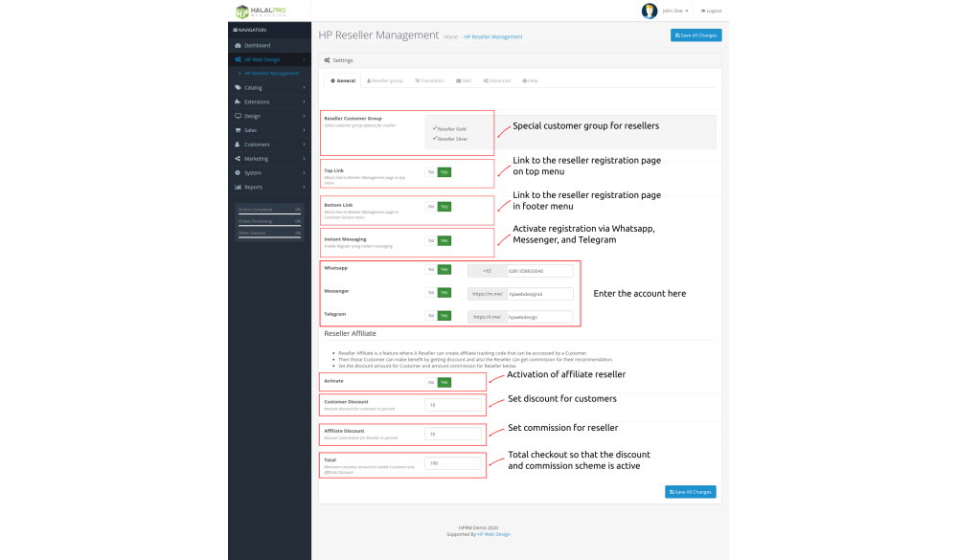Expand the Customers menu chevron
This screenshot has height=560, width=958.
(304, 145)
